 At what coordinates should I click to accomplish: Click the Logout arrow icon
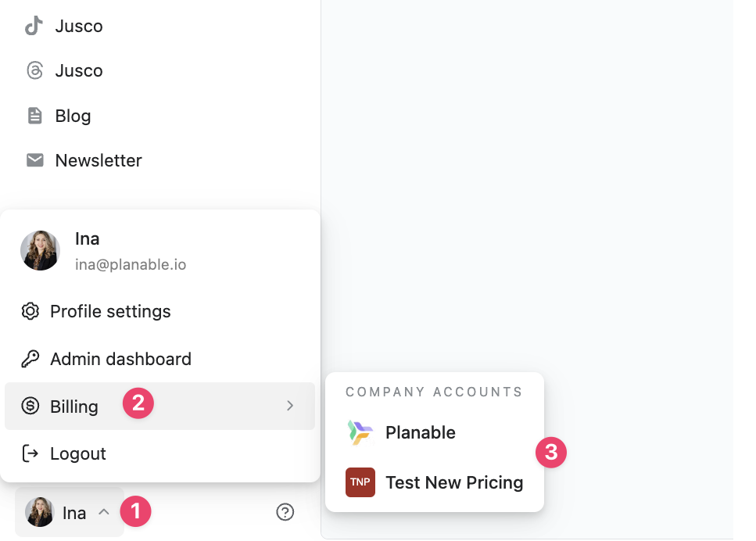click(30, 453)
